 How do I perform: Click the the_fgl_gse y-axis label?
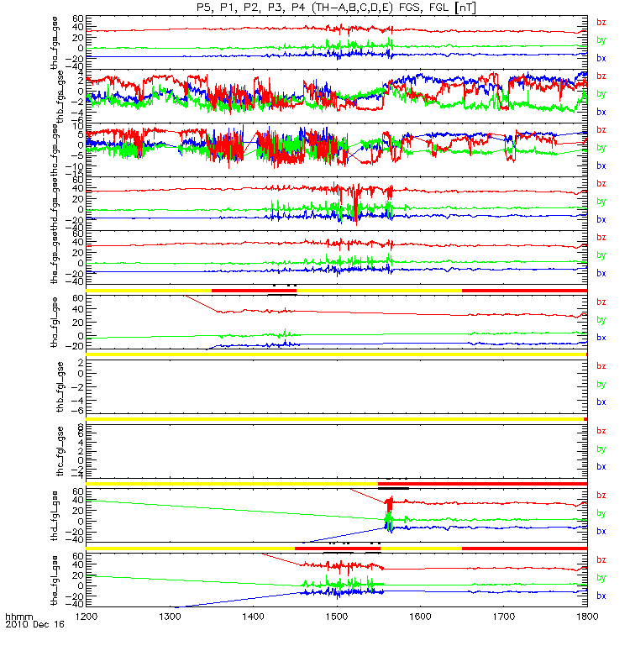pyautogui.click(x=55, y=580)
